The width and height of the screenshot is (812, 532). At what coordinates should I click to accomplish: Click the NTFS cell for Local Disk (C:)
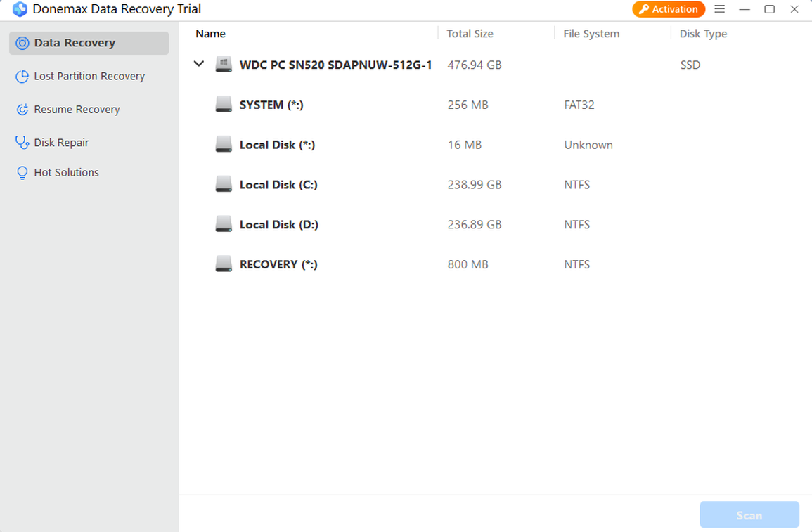(577, 184)
